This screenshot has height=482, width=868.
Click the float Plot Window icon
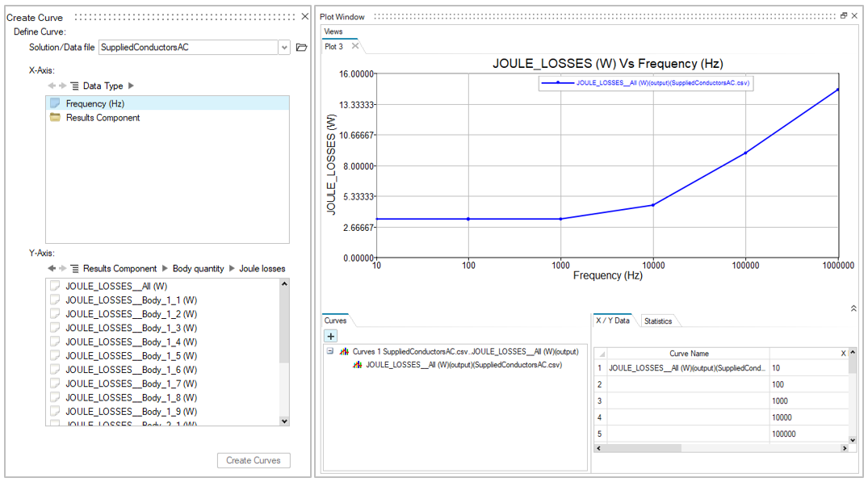(843, 16)
